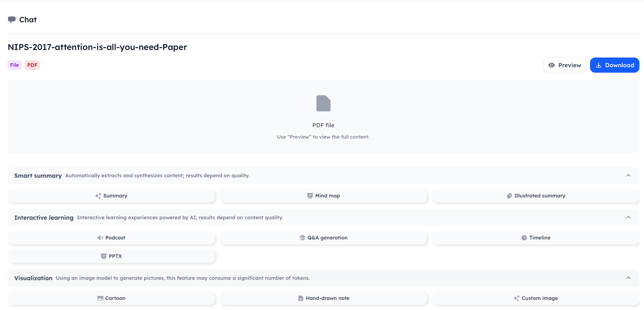Collapse the Visualization section
Screen dimensions: 644x310
pos(628,278)
